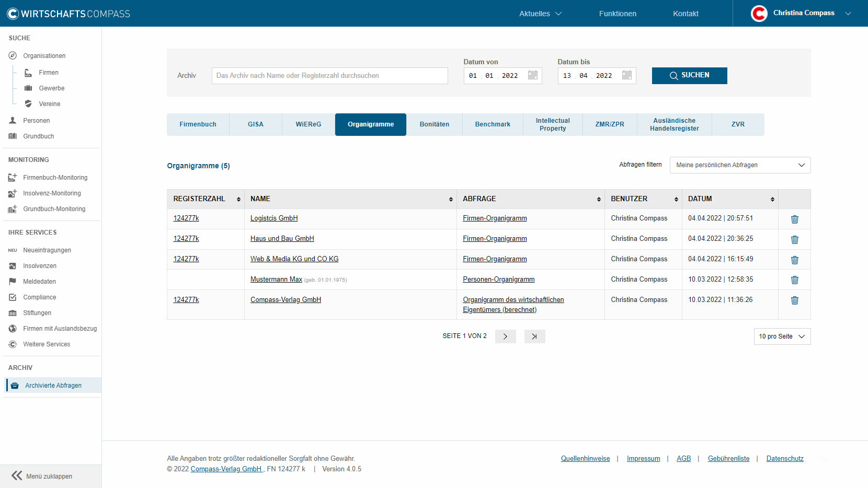The width and height of the screenshot is (868, 488).
Task: Click the Firmenbuch-Monitoring icon
Action: pos(13,178)
